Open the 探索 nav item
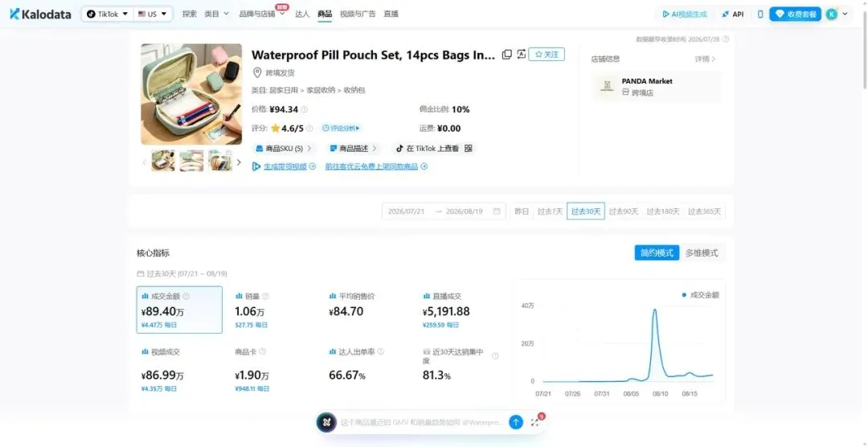 pos(190,14)
